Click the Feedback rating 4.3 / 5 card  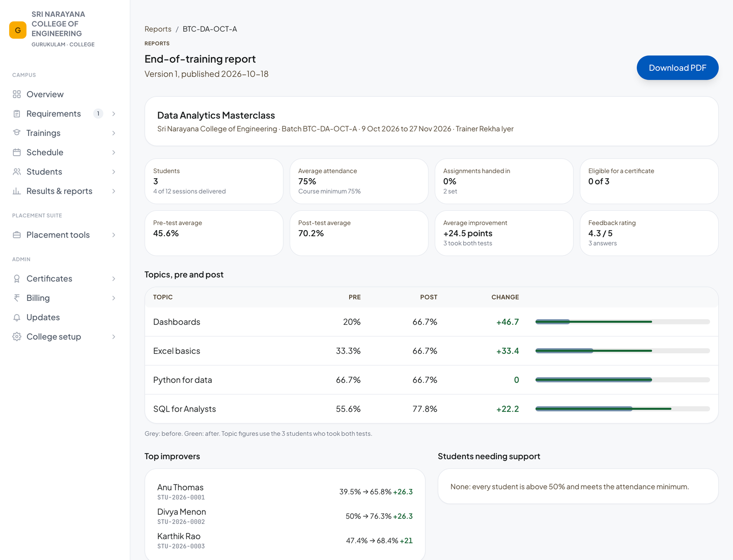tap(649, 233)
